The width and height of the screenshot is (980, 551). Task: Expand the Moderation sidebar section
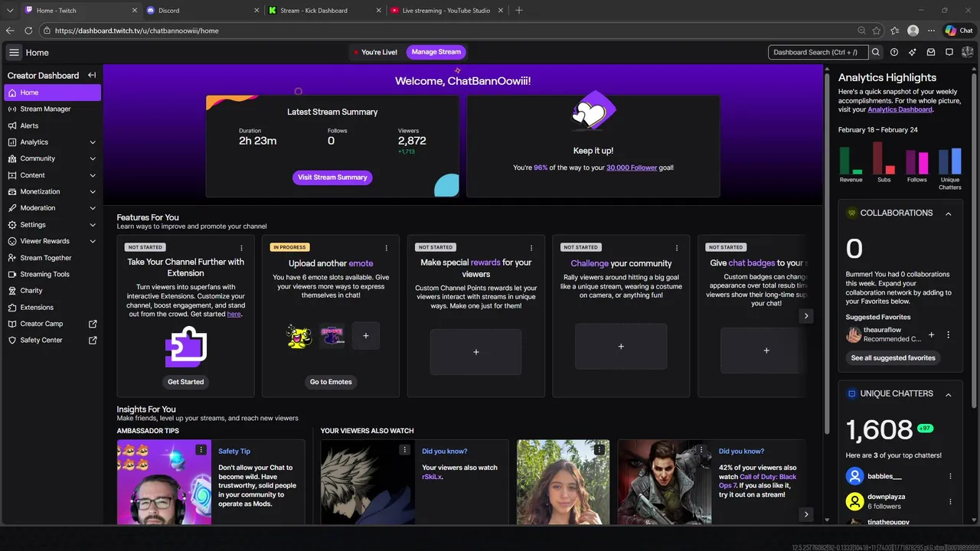point(93,208)
